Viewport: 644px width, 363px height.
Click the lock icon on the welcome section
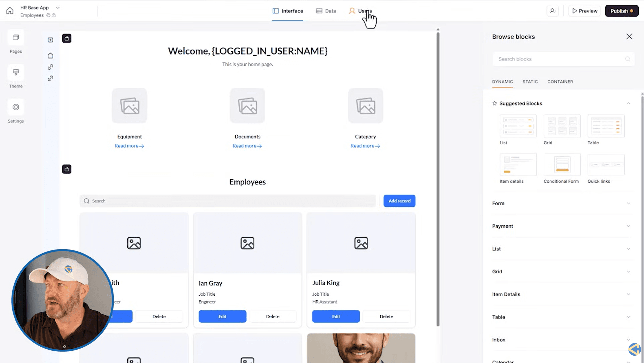(67, 38)
